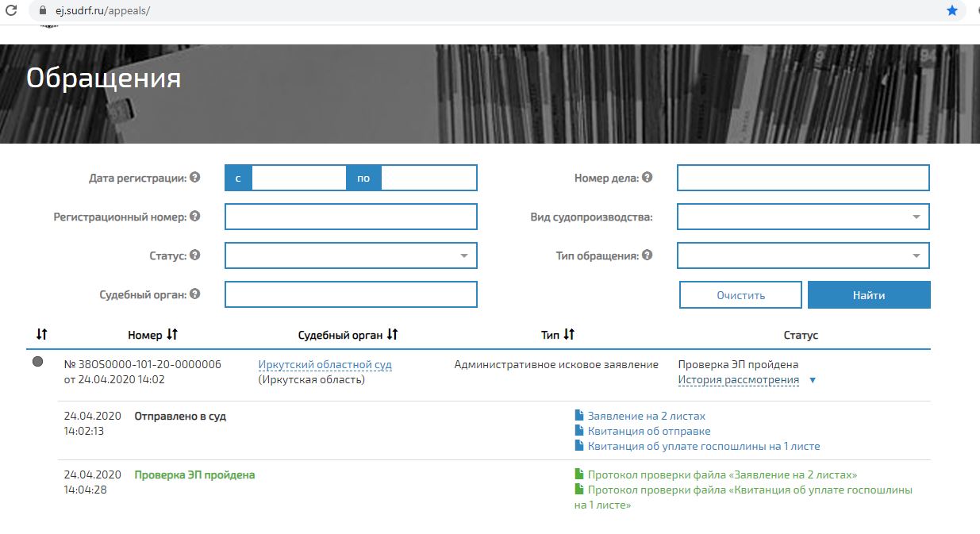The width and height of the screenshot is (980, 534).
Task: Open Протокол проверки файла «Квитанция об уплате госпошлины»
Action: click(x=744, y=497)
